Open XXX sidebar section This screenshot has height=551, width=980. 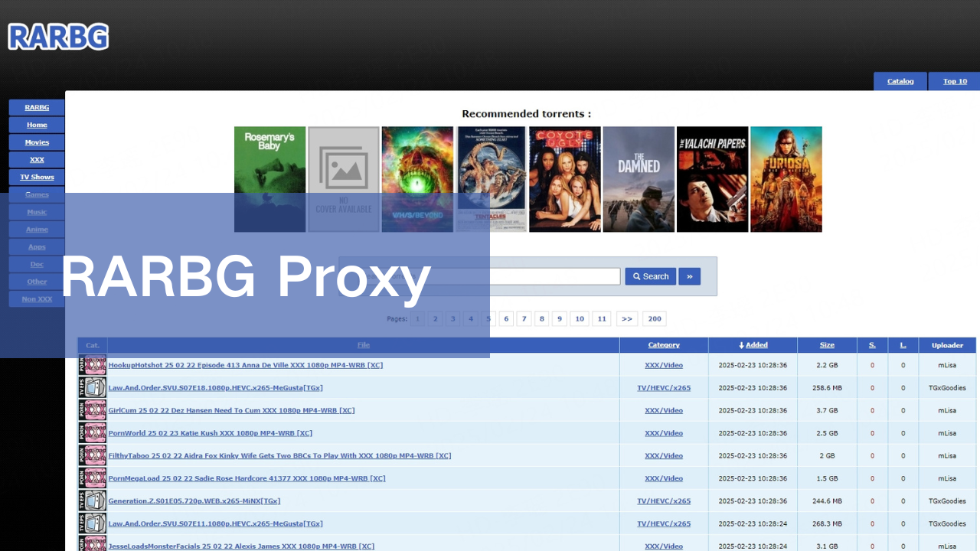[37, 160]
